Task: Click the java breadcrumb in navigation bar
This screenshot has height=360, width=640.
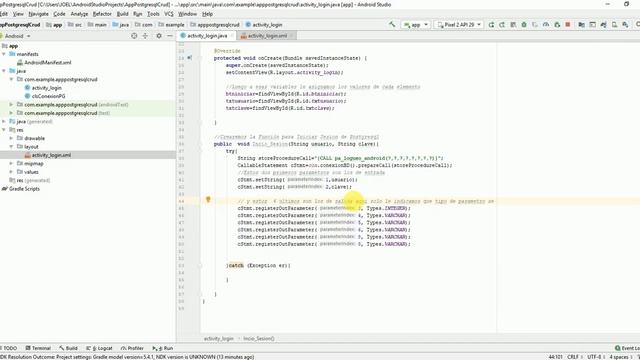Action: [x=121, y=24]
